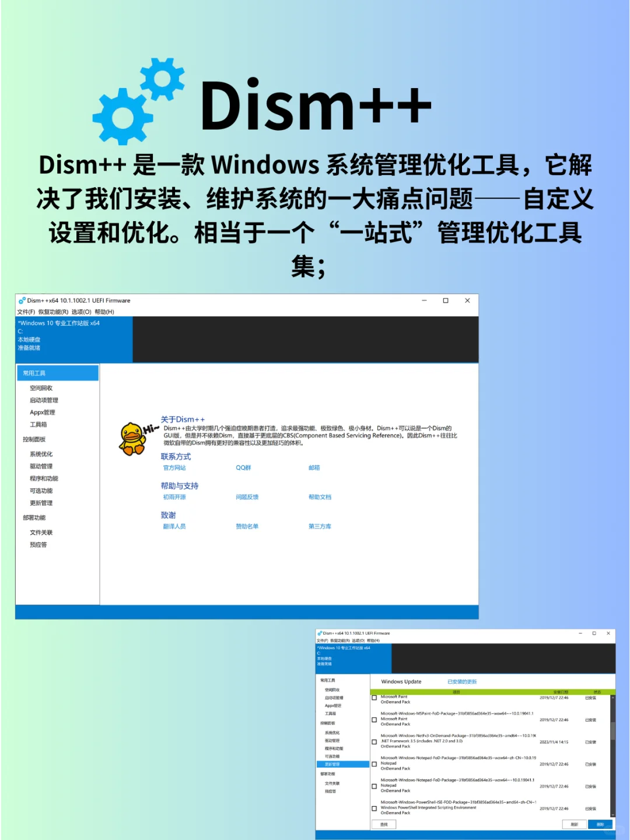This screenshot has height=840, width=630.
Task: Open Appx管理 in upper window sidebar
Action: click(x=42, y=412)
